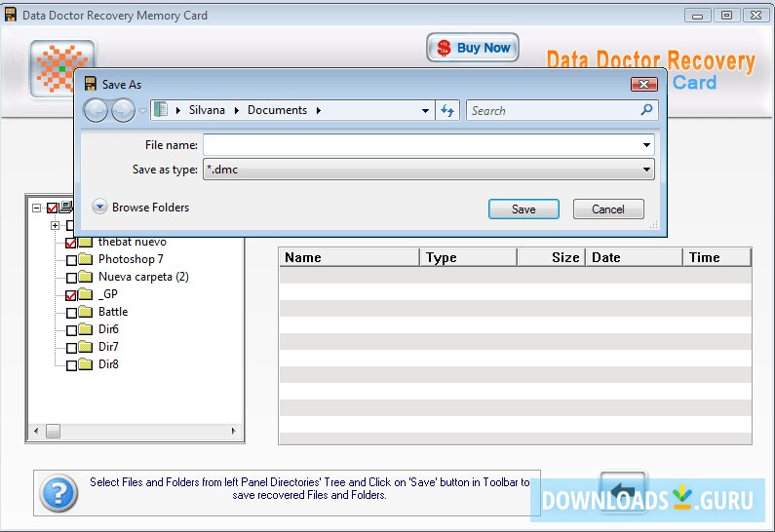Click the Search box in Save As
775x532 pixels.
562,110
